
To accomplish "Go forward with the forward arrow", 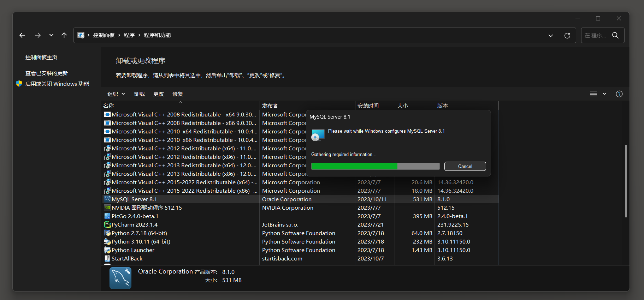I will (38, 35).
